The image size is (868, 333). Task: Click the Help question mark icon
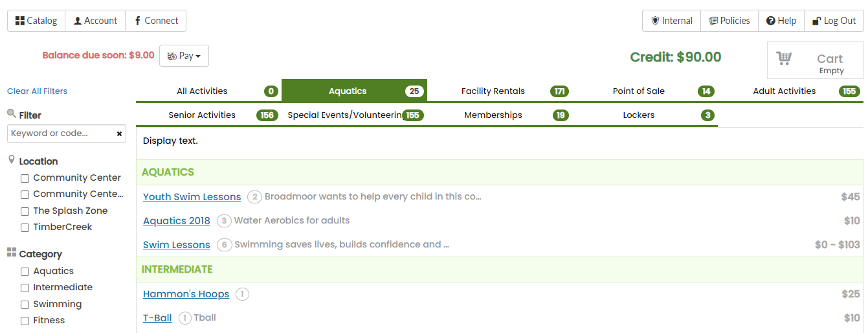click(771, 21)
